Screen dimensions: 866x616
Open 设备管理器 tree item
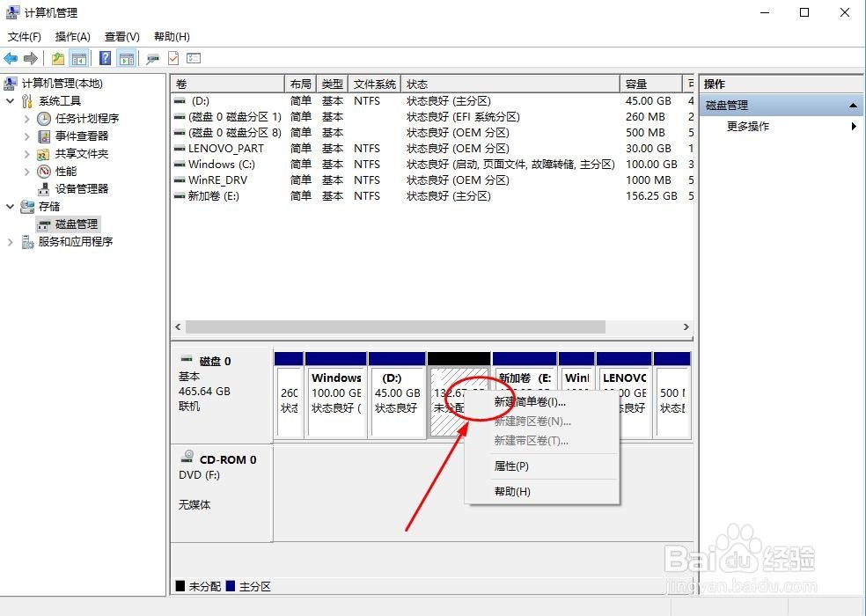pyautogui.click(x=82, y=189)
